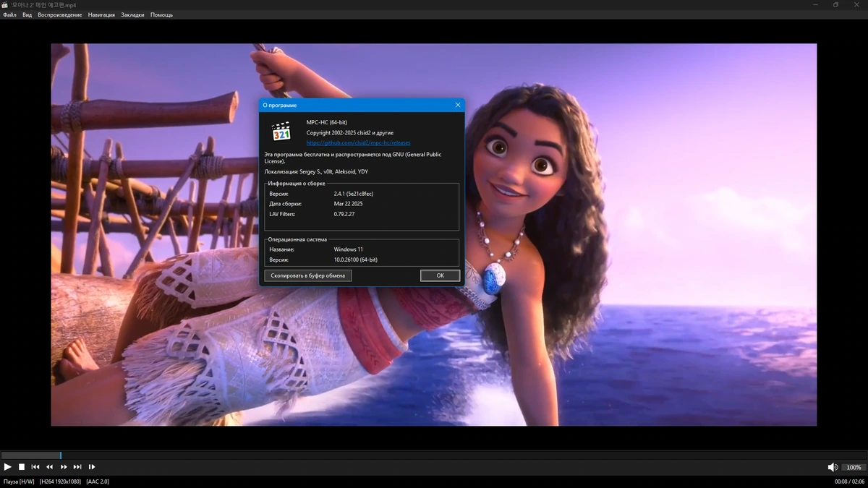Click the OK button in the About dialog
Image resolution: width=868 pixels, height=488 pixels.
440,275
